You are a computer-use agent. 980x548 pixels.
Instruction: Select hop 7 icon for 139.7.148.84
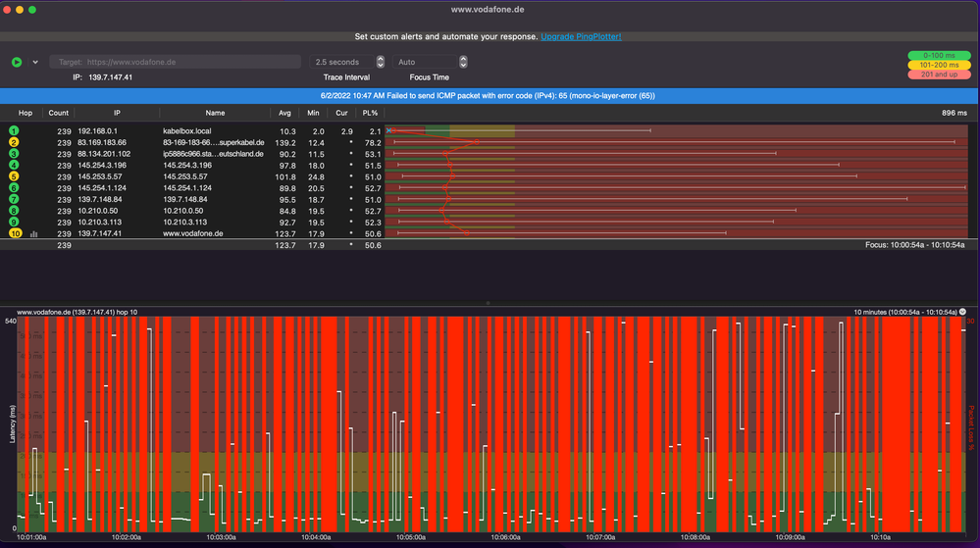tap(14, 199)
